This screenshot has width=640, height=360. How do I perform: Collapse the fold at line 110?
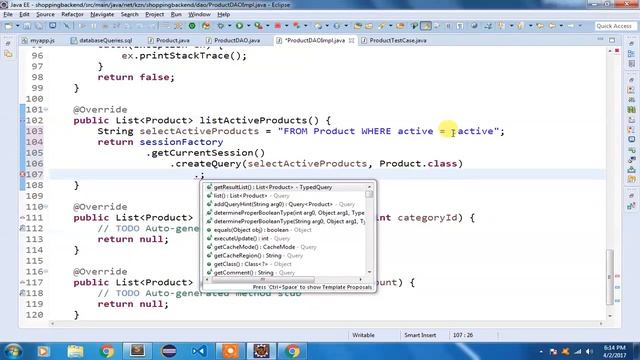click(46, 207)
